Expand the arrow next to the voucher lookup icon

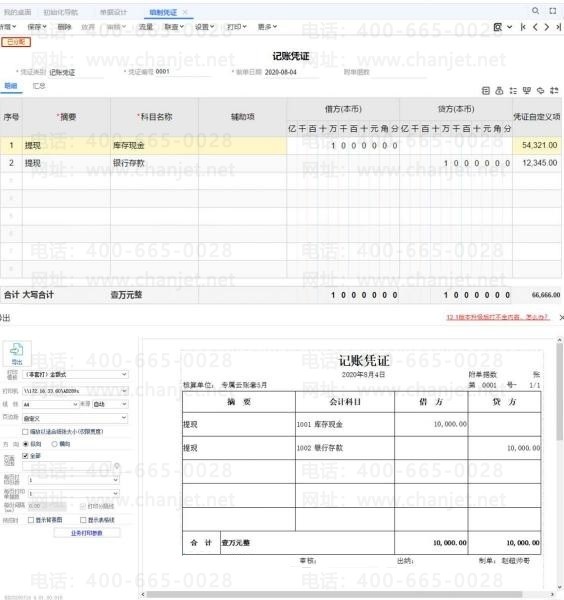point(509,27)
